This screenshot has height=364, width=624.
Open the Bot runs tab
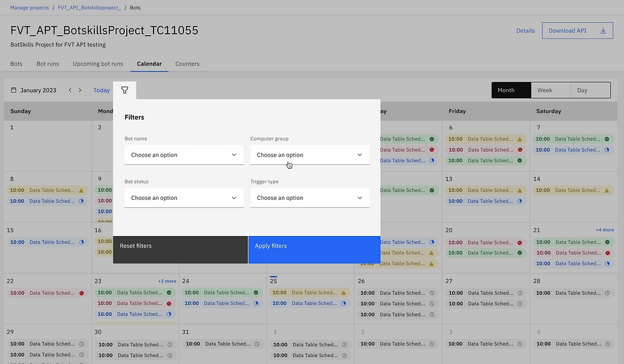(x=48, y=64)
